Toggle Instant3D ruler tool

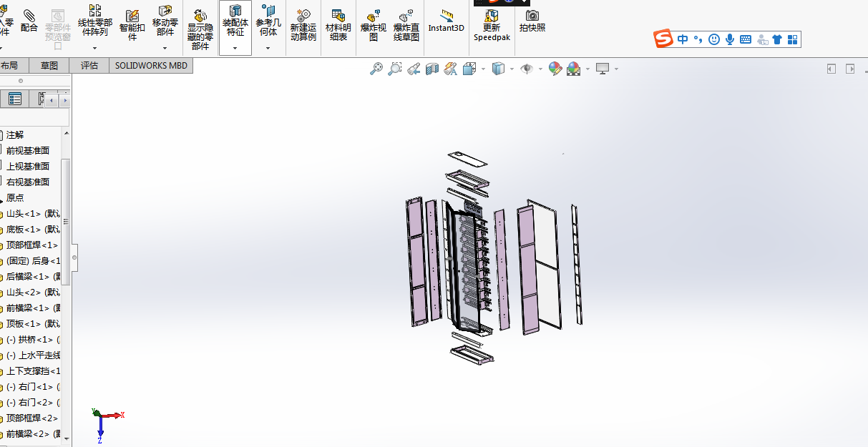pyautogui.click(x=447, y=21)
